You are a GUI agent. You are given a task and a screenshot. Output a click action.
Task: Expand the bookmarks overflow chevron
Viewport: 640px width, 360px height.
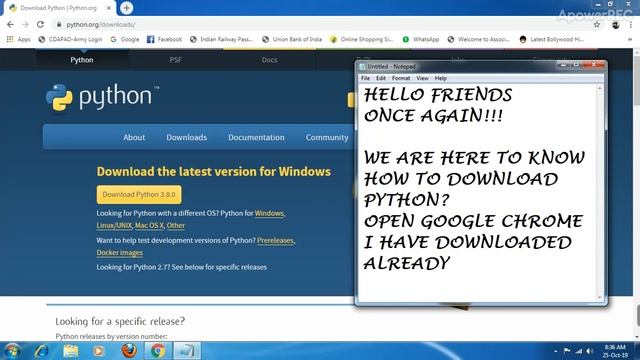point(630,39)
